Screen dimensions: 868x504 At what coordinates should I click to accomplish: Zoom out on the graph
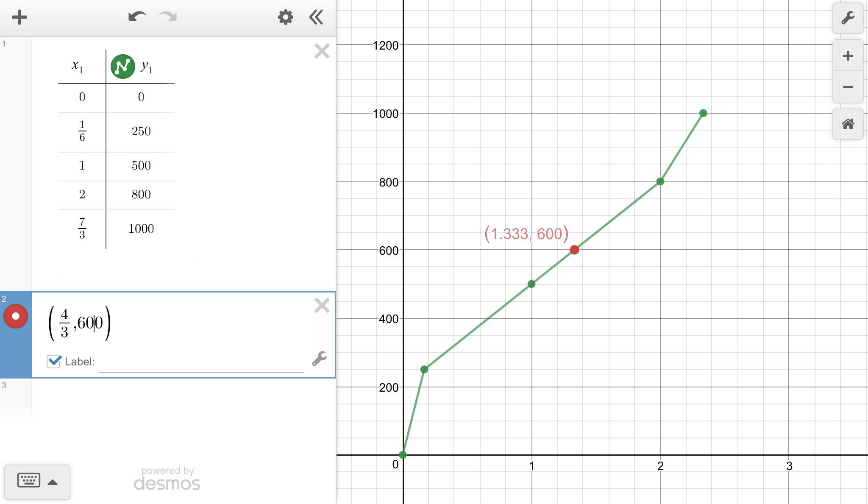[848, 87]
